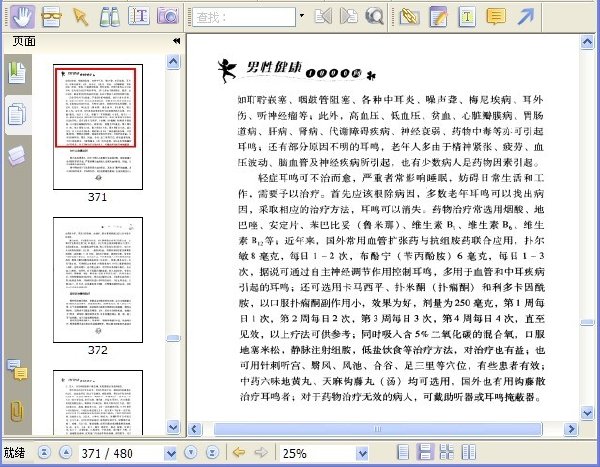Viewport: 600px width, 467px height.
Task: Go to the next page
Action: click(x=190, y=452)
